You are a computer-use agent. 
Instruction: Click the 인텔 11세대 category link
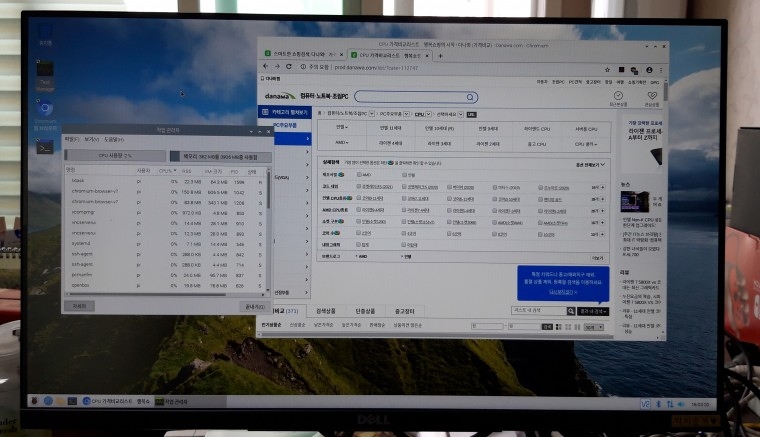390,128
